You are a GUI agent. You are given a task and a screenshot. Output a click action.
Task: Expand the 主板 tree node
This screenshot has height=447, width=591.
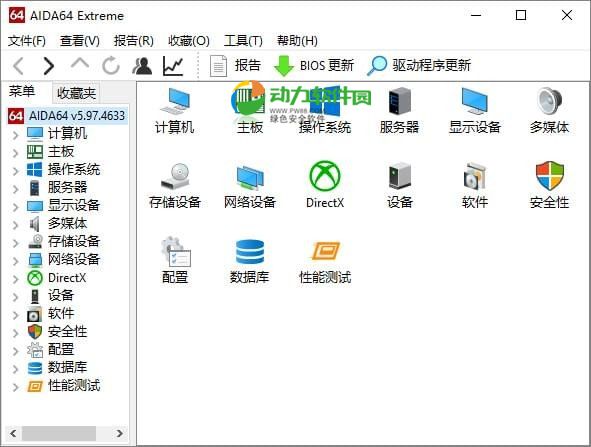15,153
